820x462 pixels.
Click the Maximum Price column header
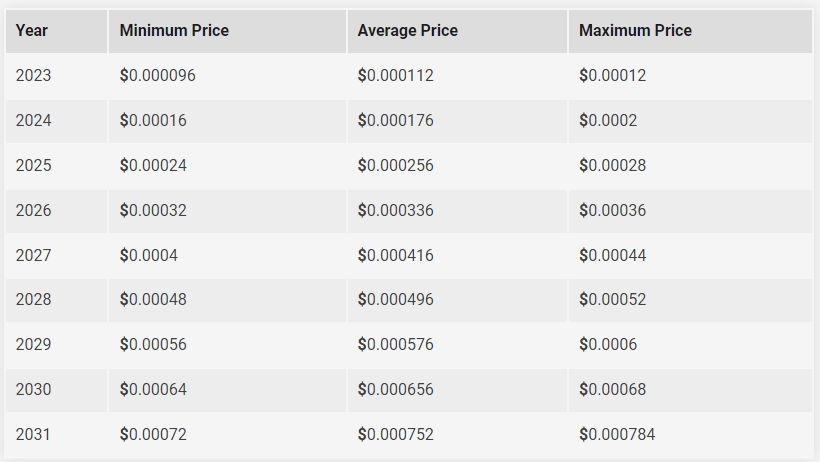[690, 31]
